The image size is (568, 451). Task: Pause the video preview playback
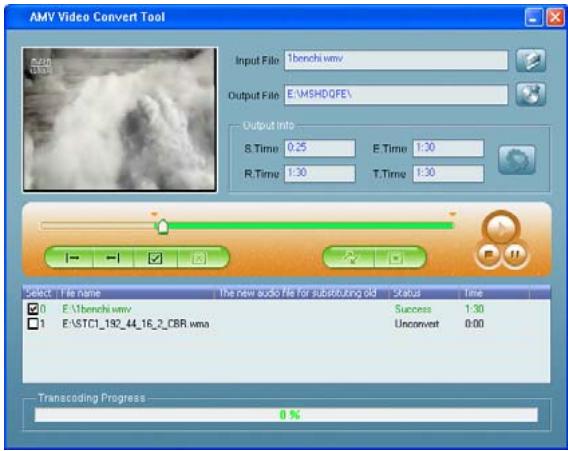(x=514, y=255)
